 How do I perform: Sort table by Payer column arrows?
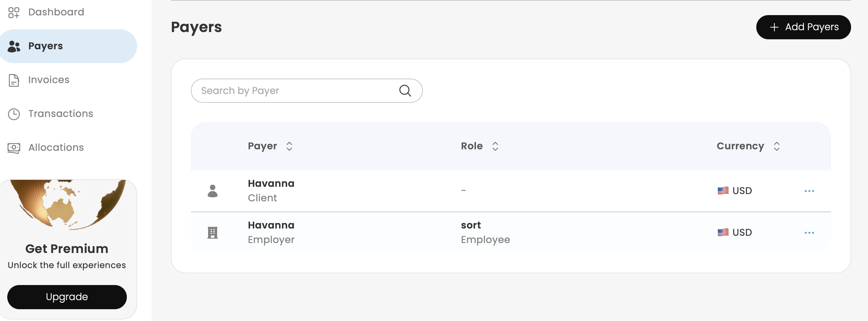(x=289, y=146)
